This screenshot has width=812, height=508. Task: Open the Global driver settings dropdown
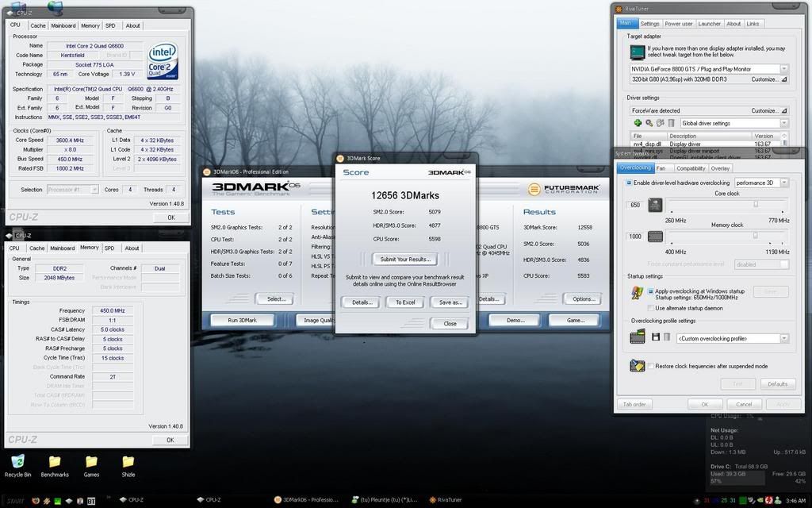(x=784, y=123)
